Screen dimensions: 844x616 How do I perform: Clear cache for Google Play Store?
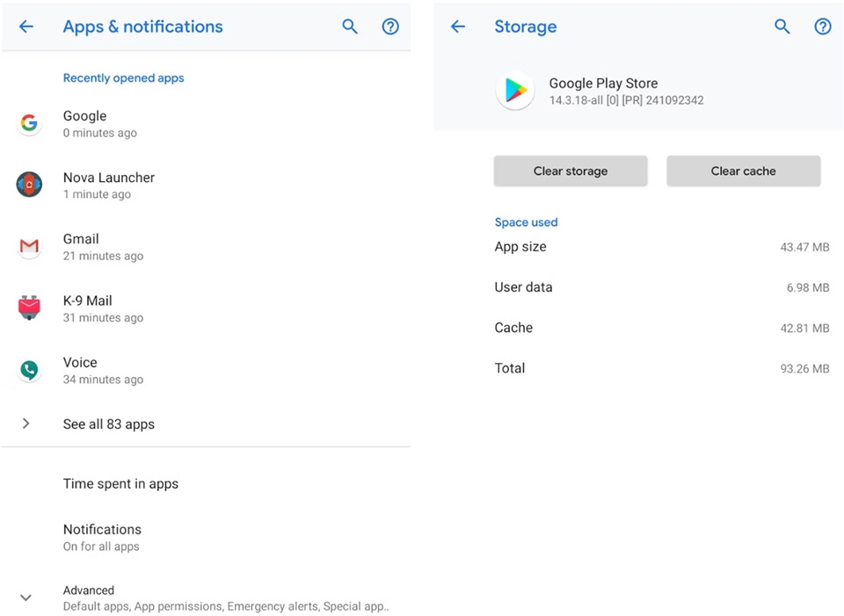(744, 171)
